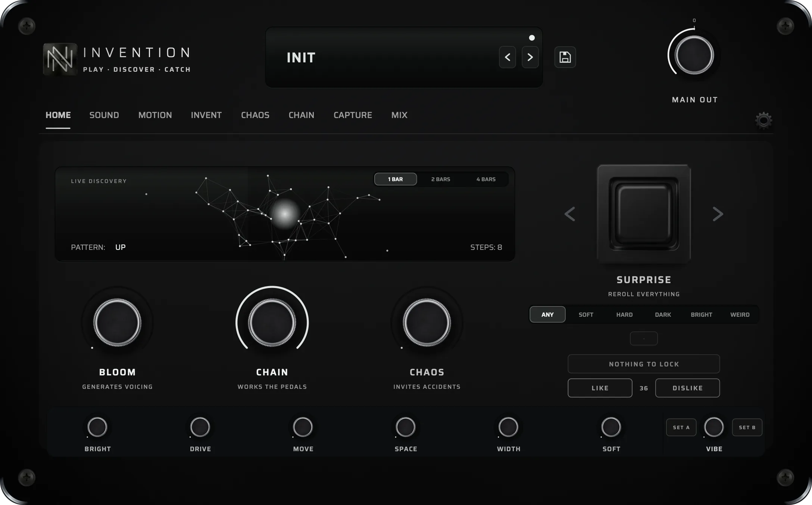The width and height of the screenshot is (812, 505).
Task: Hit the big Surprise pad button
Action: tap(644, 214)
